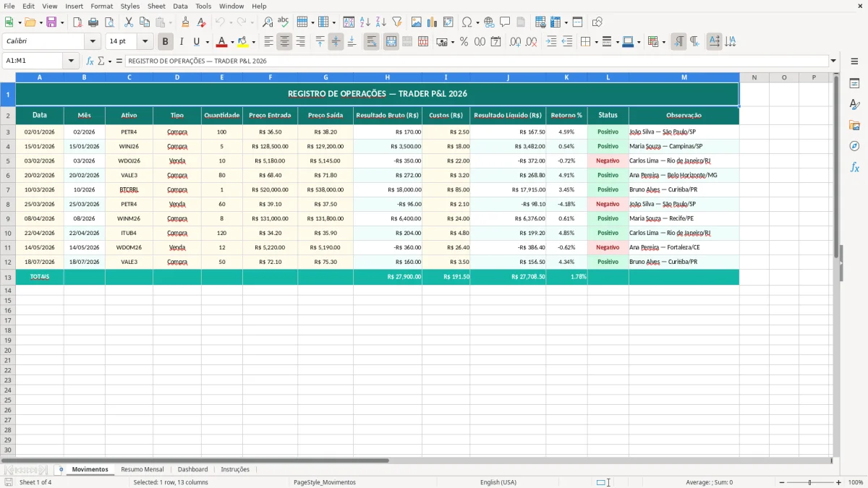Viewport: 868px width, 488px height.
Task: Expand the formula bar with the arrow
Action: [x=833, y=61]
